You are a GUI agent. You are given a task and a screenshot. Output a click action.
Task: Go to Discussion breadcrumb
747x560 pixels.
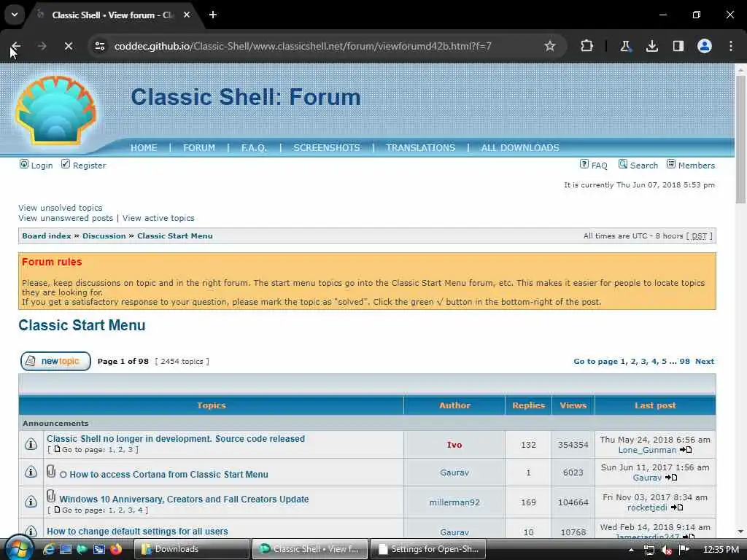click(104, 236)
